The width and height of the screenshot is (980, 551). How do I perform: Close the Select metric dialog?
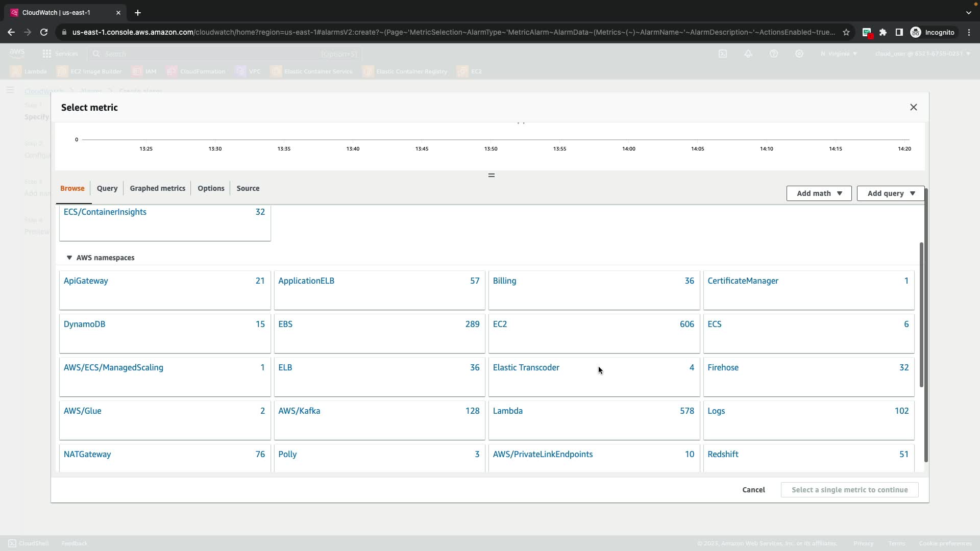pos(913,107)
